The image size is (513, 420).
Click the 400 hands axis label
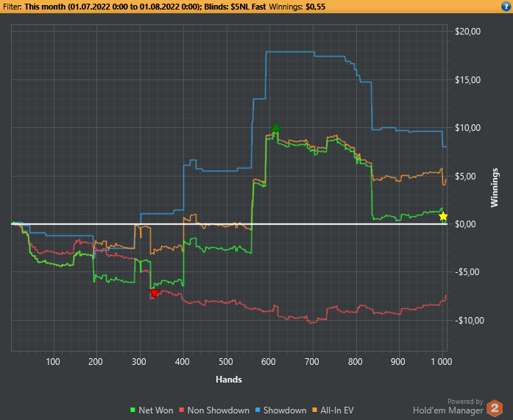(x=183, y=361)
